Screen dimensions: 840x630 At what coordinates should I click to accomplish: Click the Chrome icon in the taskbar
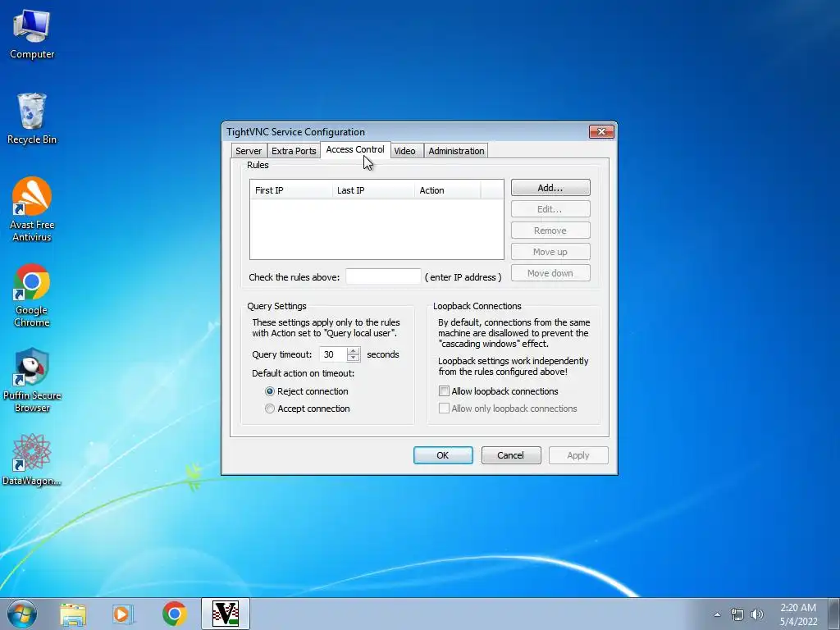point(174,614)
